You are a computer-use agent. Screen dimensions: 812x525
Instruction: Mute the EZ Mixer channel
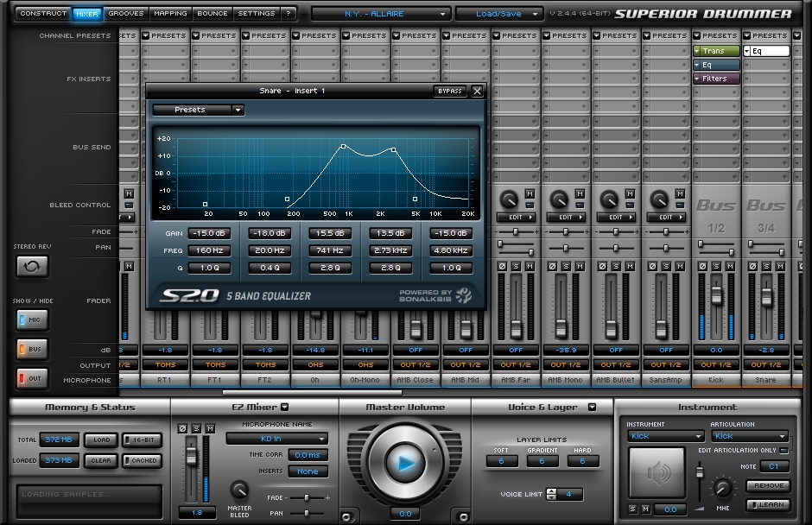point(210,428)
